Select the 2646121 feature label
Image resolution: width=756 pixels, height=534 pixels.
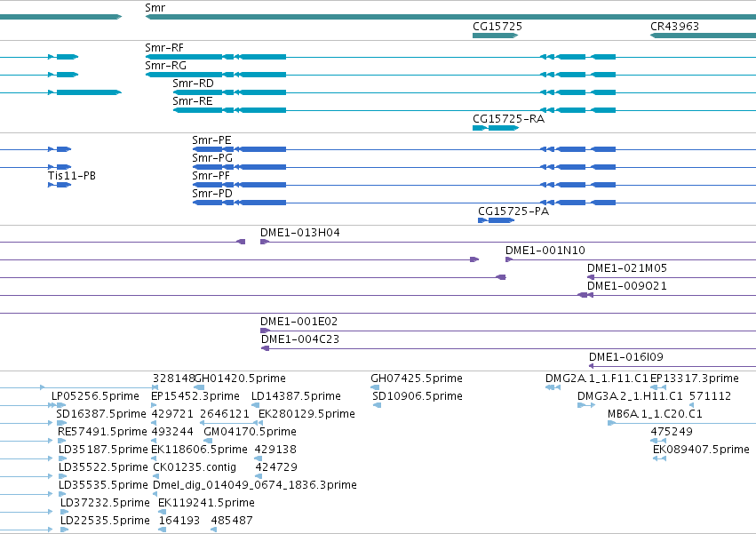[224, 414]
